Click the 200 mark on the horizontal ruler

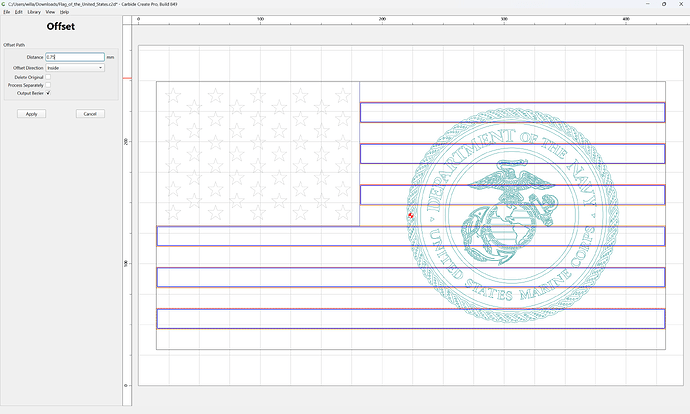coord(382,19)
